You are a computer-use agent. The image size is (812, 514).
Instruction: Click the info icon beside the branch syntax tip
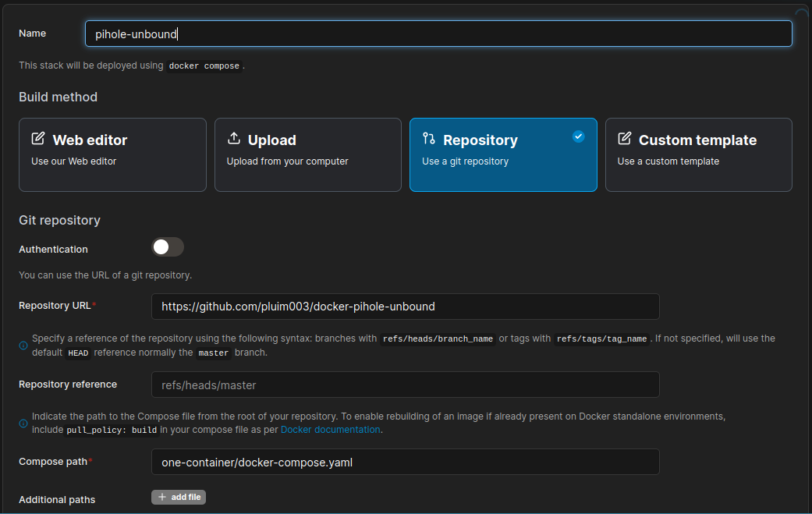coord(23,345)
